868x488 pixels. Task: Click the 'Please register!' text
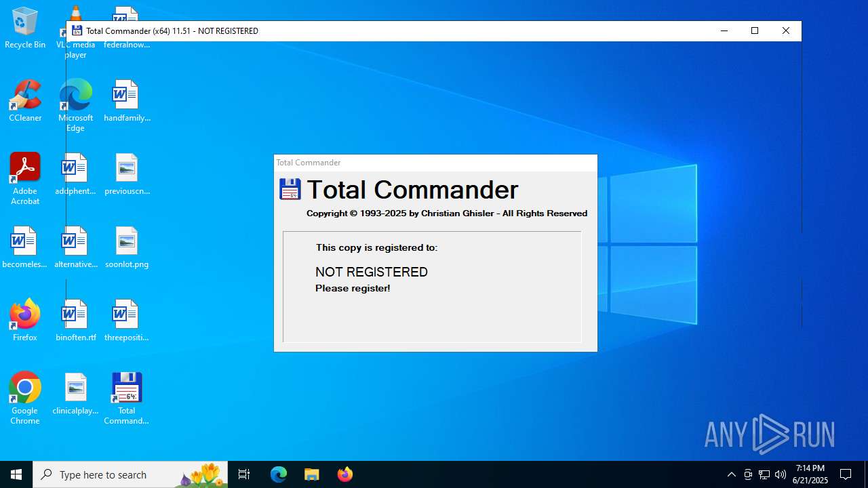pos(353,288)
